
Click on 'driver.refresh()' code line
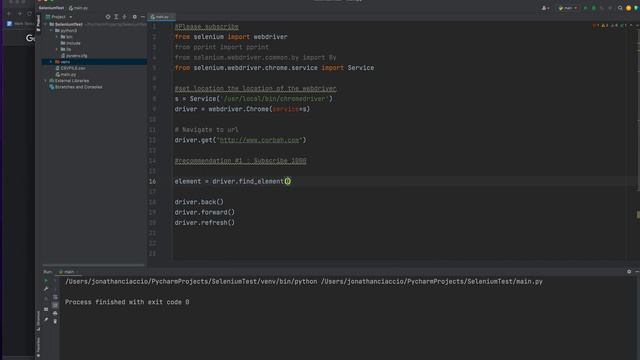point(204,222)
